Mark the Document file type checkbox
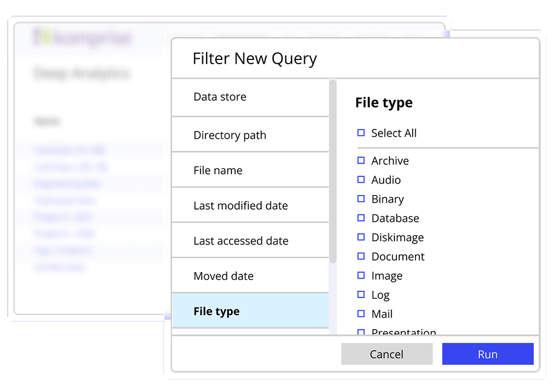555x392 pixels. pos(361,256)
